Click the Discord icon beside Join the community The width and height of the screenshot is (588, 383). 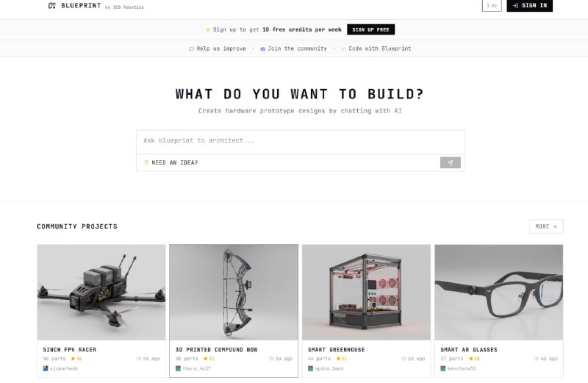tap(262, 49)
